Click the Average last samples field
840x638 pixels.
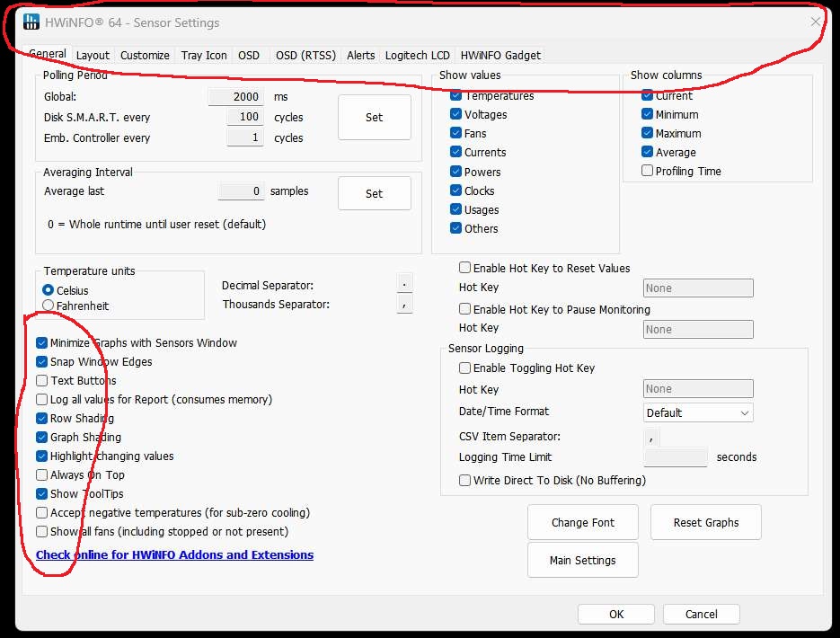[x=241, y=191]
